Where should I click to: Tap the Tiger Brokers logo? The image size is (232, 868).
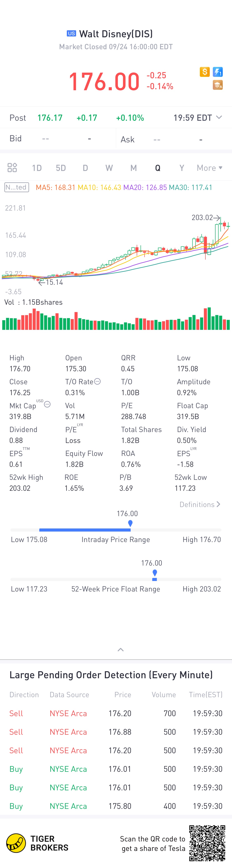click(37, 843)
